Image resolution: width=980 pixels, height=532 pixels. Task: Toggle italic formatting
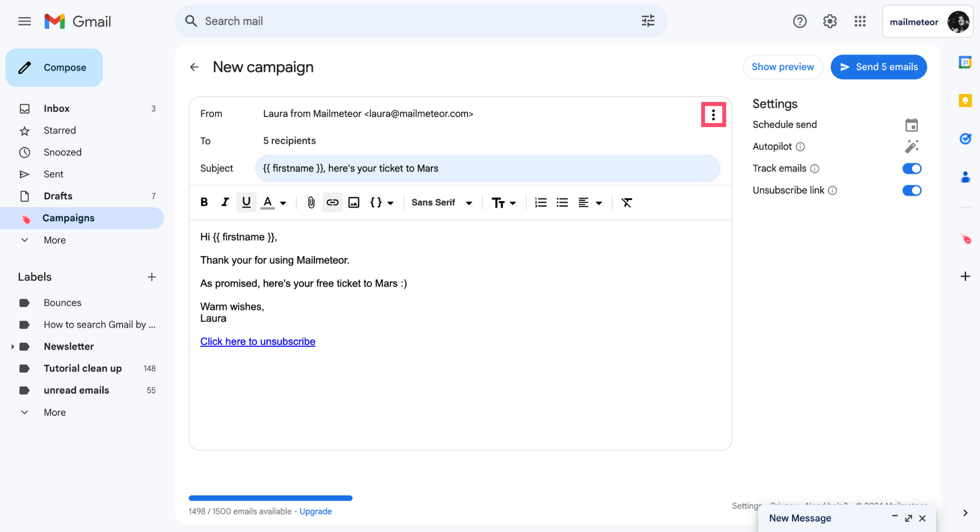point(225,202)
